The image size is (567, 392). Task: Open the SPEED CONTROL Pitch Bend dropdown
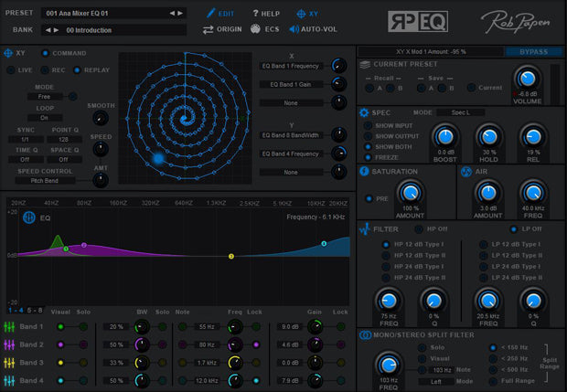click(45, 181)
